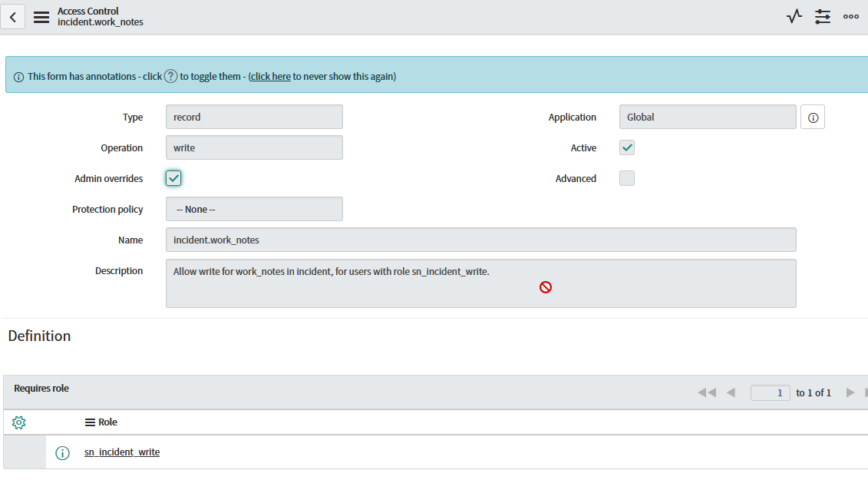Click the Name field incident.work_notes
Image resolution: width=868 pixels, height=480 pixels.
(x=480, y=240)
